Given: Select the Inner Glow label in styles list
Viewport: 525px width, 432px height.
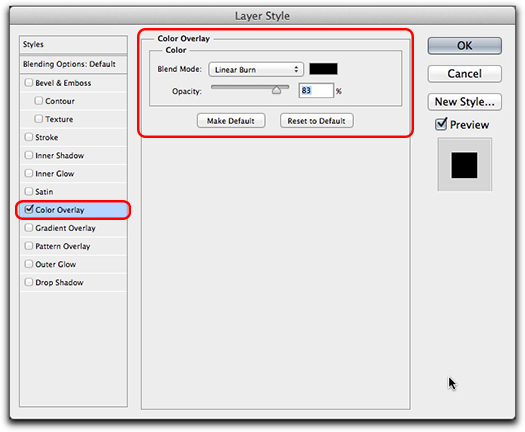Looking at the screenshot, I should [55, 173].
